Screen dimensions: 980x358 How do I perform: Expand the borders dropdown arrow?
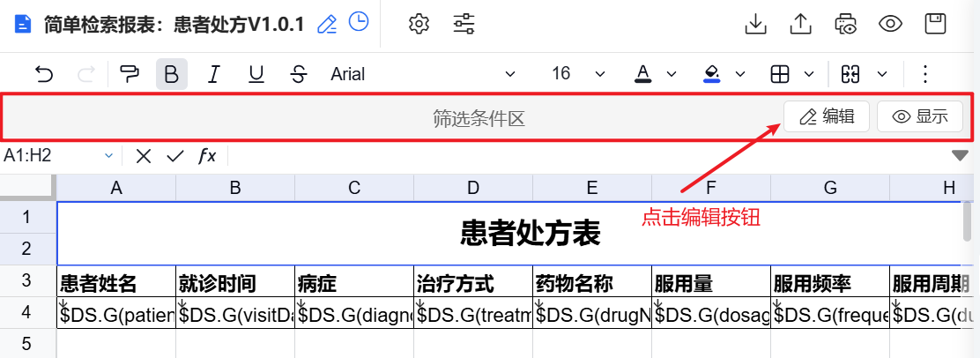tap(809, 74)
